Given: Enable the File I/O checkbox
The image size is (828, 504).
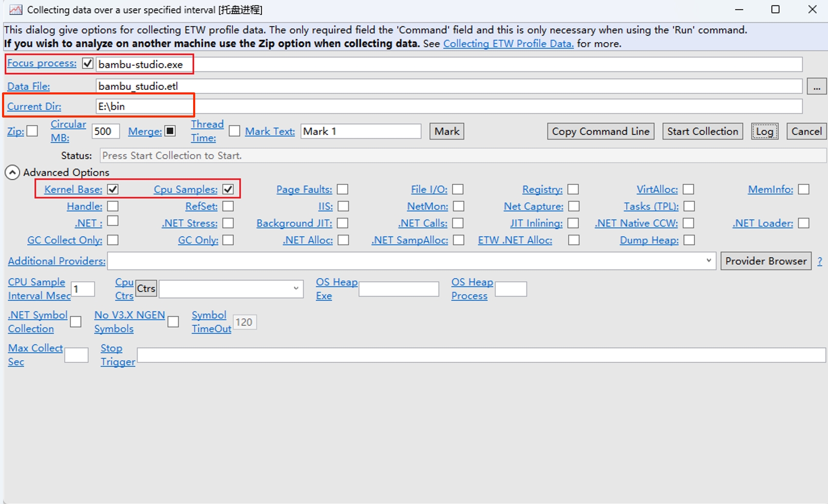Looking at the screenshot, I should point(458,189).
